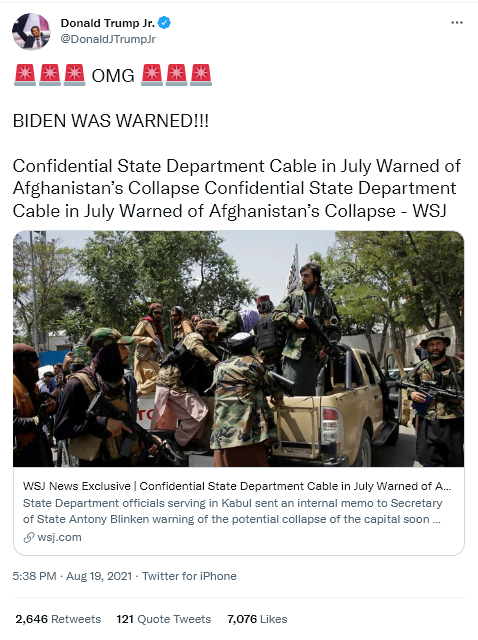Viewport: 478px width, 640px height.
Task: Click the BIDEN WAS WARNED tweet text
Action: coord(111,121)
